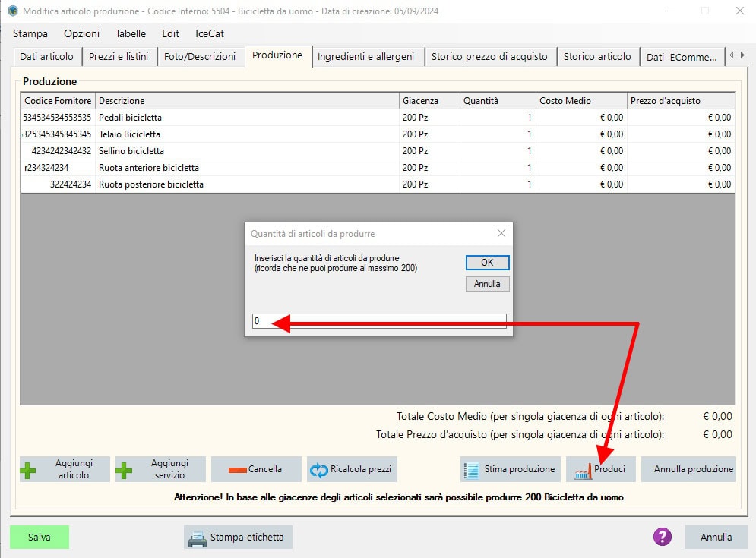The width and height of the screenshot is (756, 558).
Task: Click supplier code 4234242342432
Action: coord(62,151)
